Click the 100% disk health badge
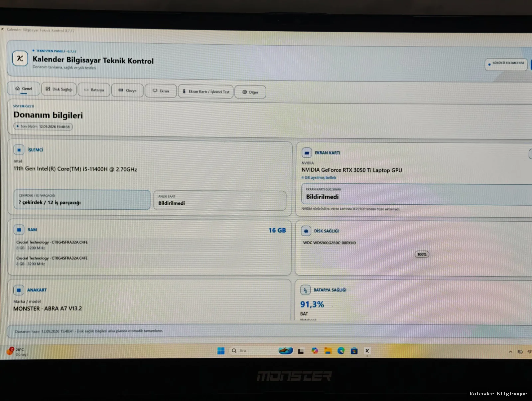 click(422, 255)
